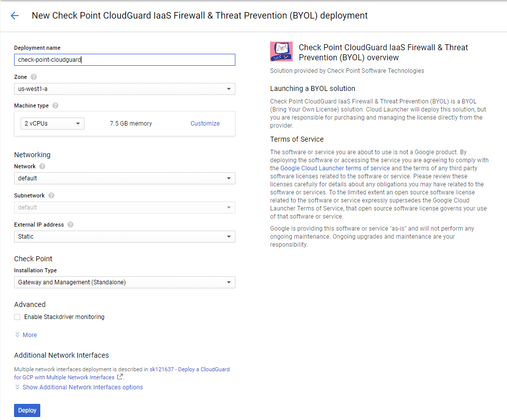Screen dimensions: 507x420
Task: Click the Deployment name input field
Action: click(124, 60)
